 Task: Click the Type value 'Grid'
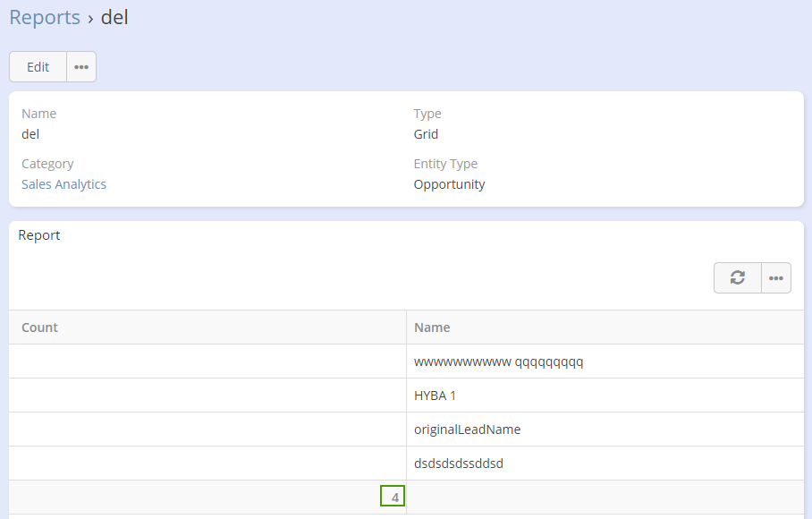click(426, 134)
